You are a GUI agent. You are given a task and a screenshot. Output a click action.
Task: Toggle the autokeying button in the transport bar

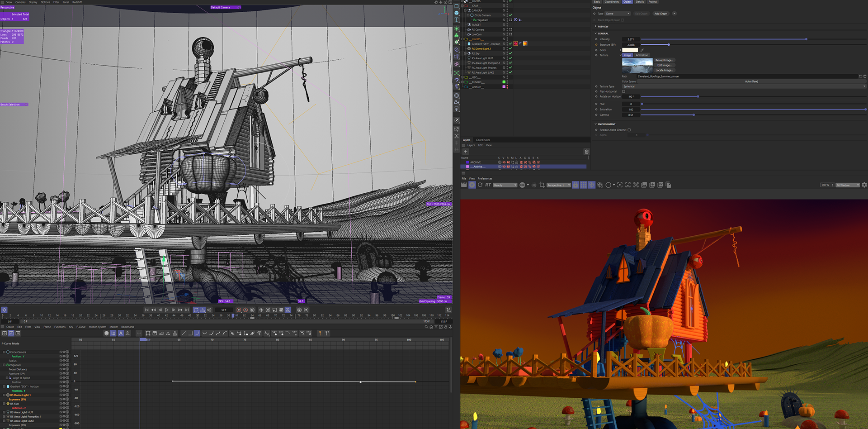[245, 310]
